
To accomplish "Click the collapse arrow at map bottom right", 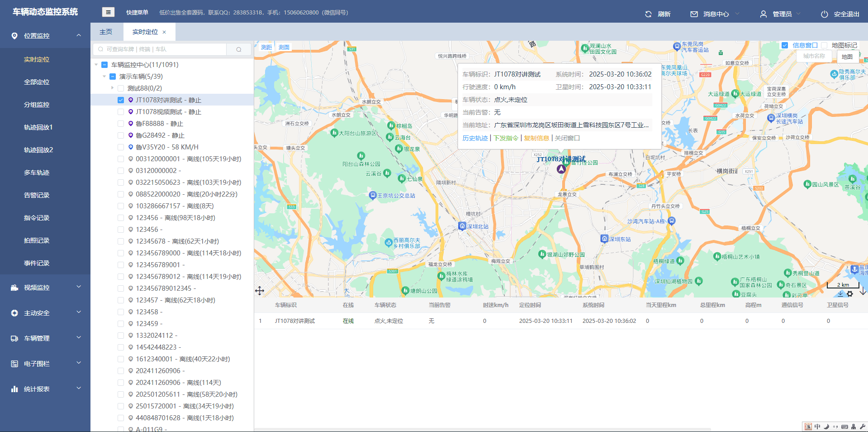I will (x=863, y=291).
